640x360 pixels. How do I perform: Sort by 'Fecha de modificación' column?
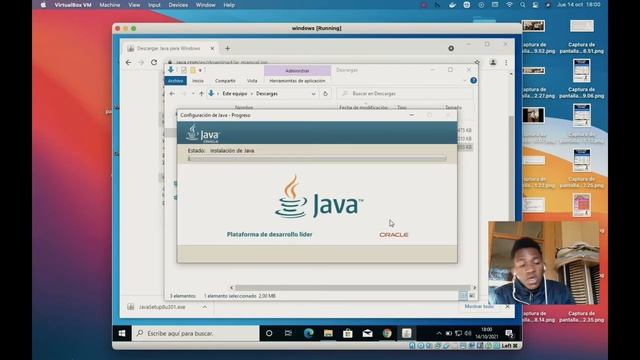click(363, 107)
